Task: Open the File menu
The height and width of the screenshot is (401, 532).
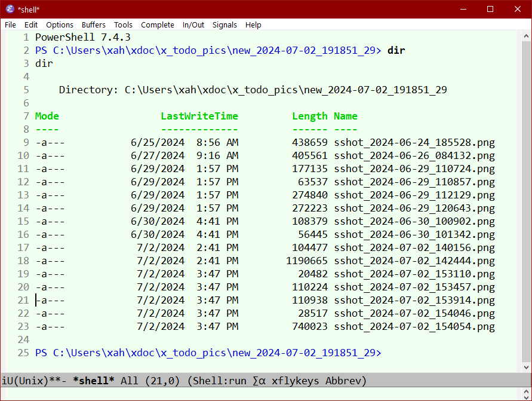Action: (10, 25)
